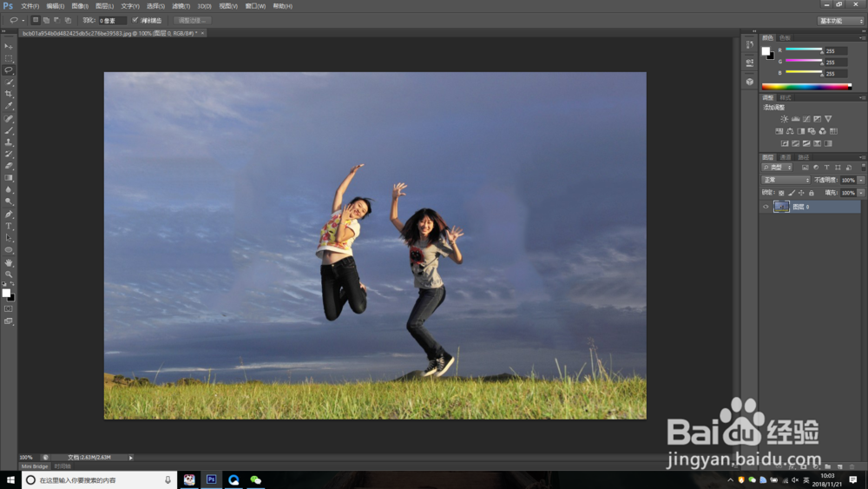Select the Hand tool

pos(9,262)
